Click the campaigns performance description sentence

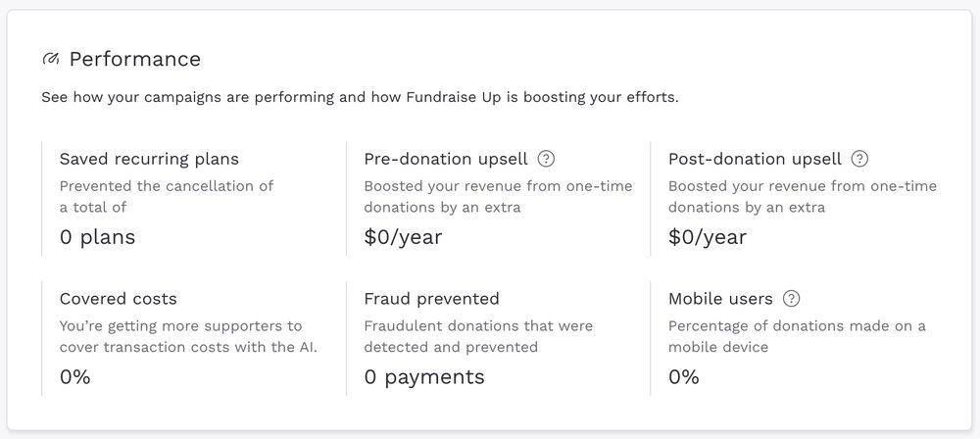pyautogui.click(x=360, y=98)
